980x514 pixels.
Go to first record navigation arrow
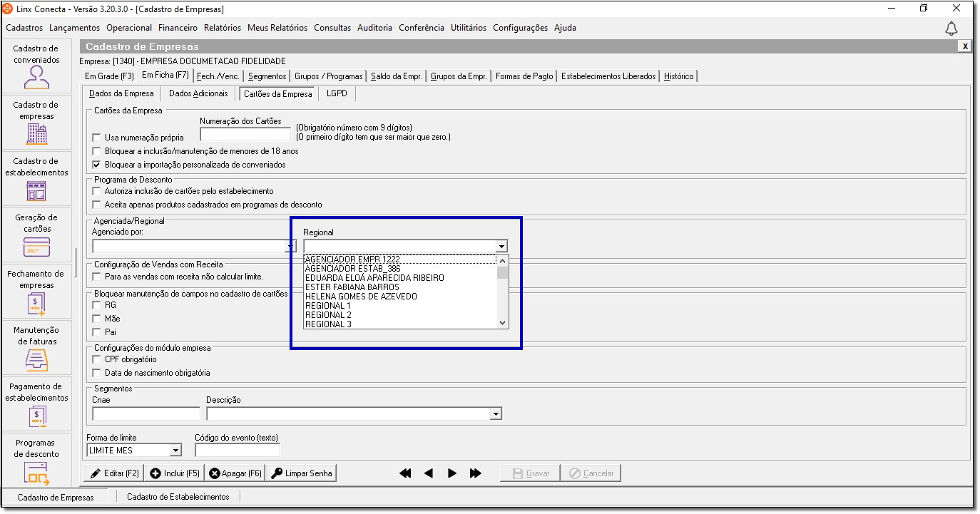coord(405,473)
